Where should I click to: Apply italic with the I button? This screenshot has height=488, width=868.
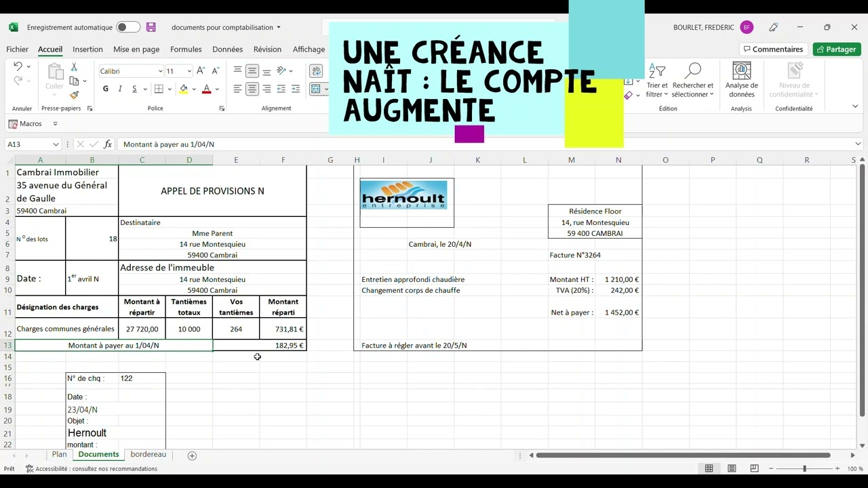[120, 89]
